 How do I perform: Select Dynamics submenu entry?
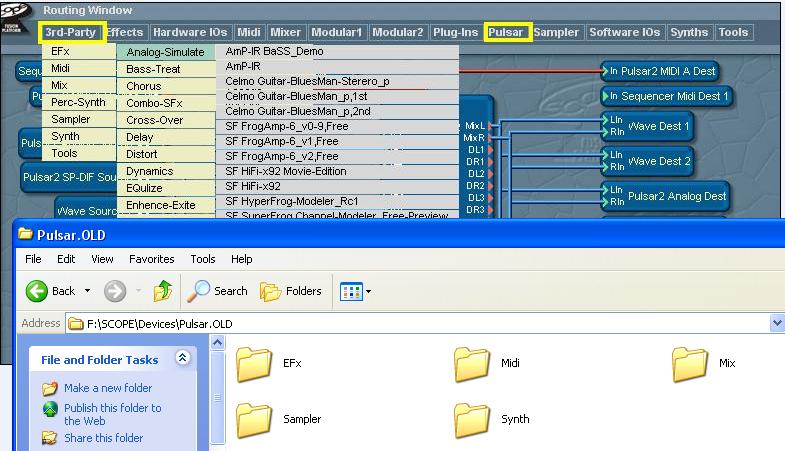point(166,171)
